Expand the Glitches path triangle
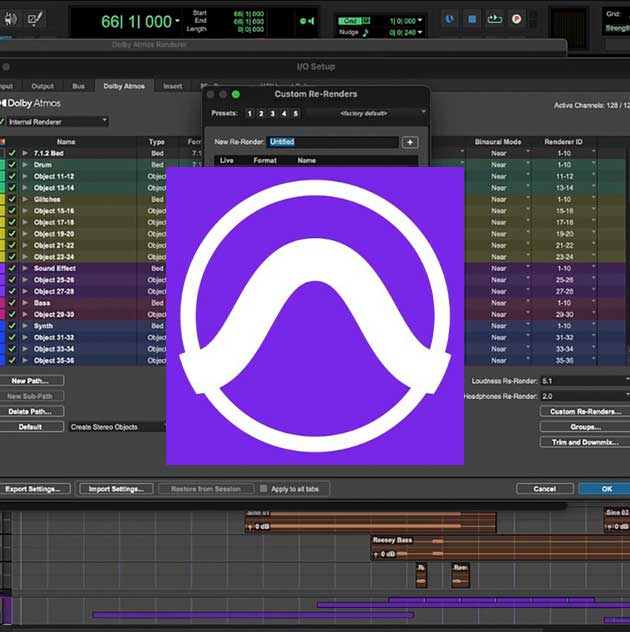The width and height of the screenshot is (630, 632). [x=25, y=199]
